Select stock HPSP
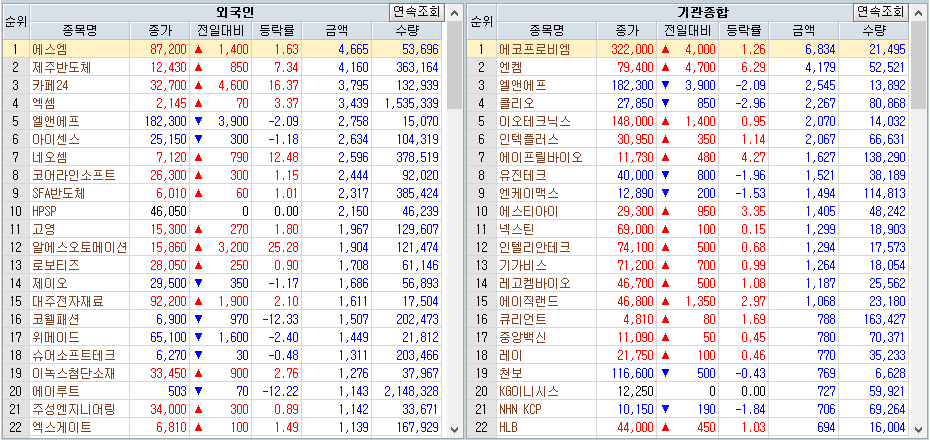The image size is (930, 440). coord(44,211)
